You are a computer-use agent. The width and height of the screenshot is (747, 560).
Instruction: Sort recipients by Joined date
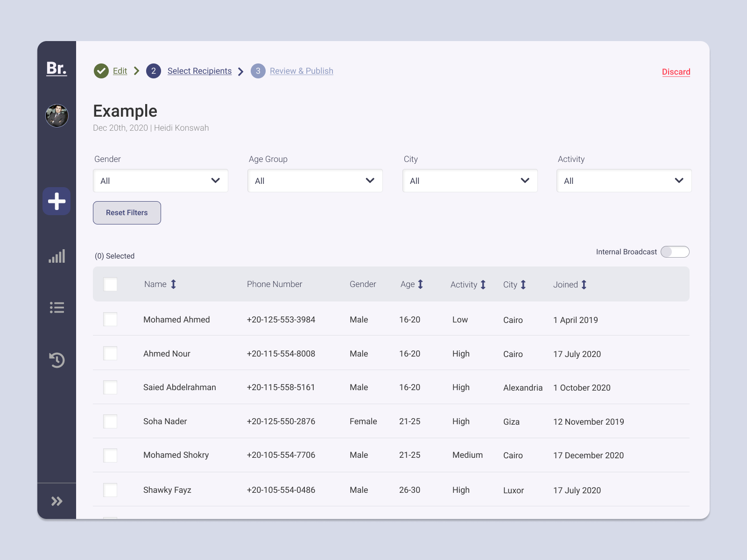coord(584,284)
